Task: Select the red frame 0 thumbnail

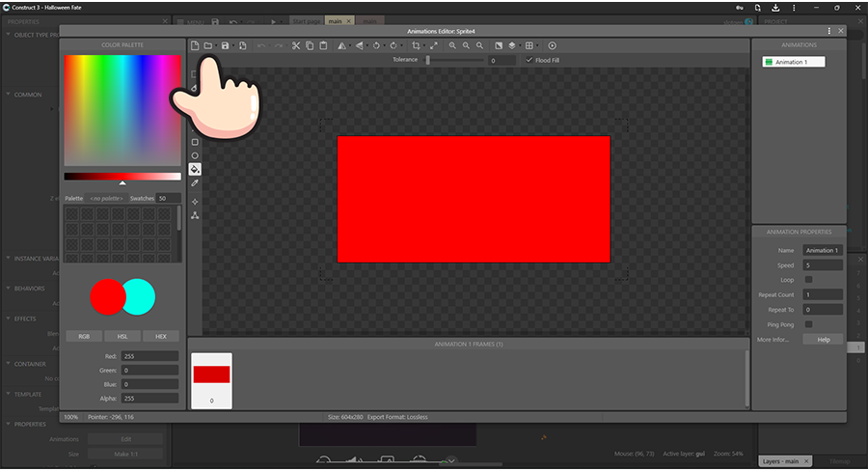Action: click(x=211, y=374)
